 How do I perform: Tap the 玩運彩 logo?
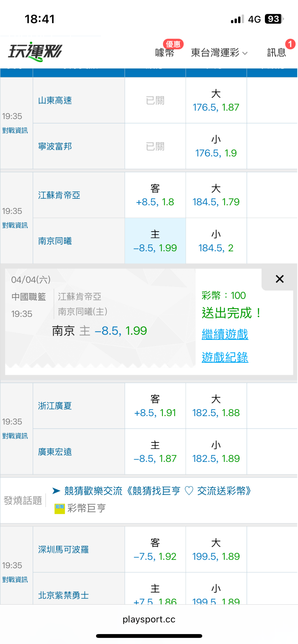click(x=35, y=52)
